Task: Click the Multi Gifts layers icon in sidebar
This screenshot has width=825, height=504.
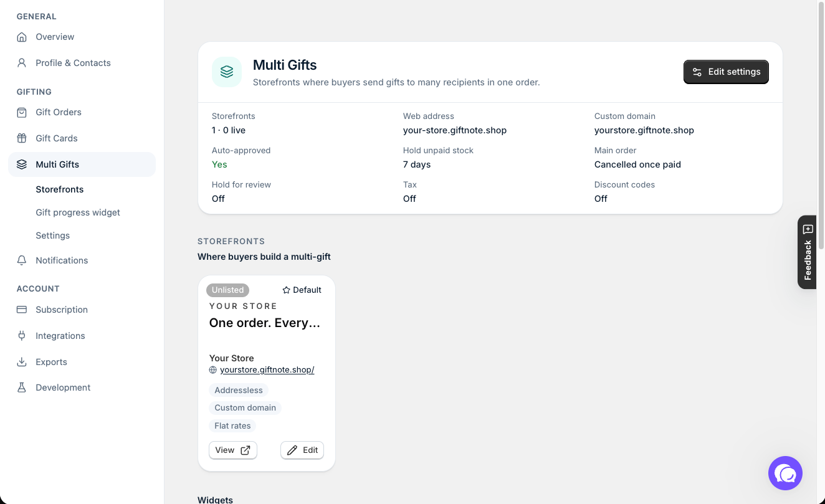Action: point(22,164)
